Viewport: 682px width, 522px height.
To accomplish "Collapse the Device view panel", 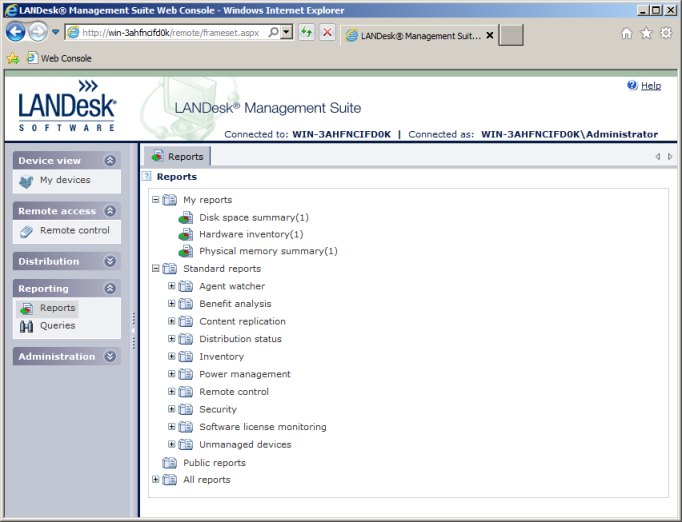I will pos(110,161).
